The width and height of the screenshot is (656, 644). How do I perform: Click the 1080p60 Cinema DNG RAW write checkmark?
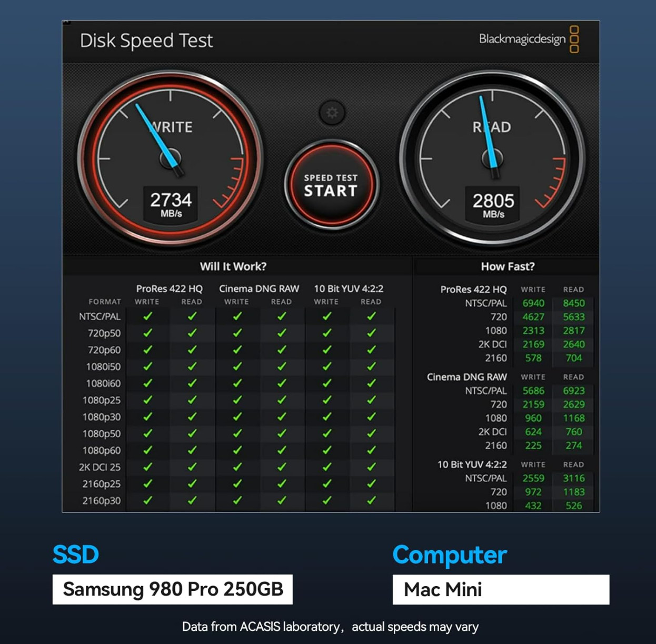point(237,450)
